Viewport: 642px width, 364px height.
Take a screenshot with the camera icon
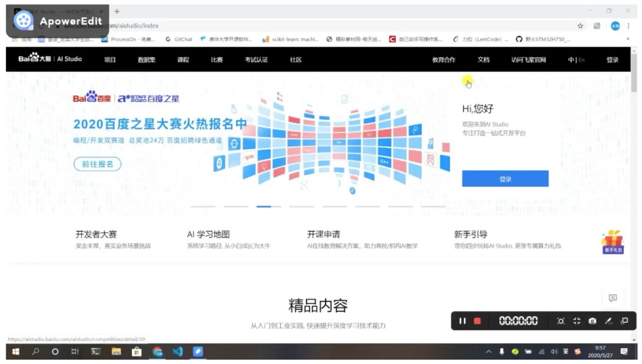click(593, 321)
